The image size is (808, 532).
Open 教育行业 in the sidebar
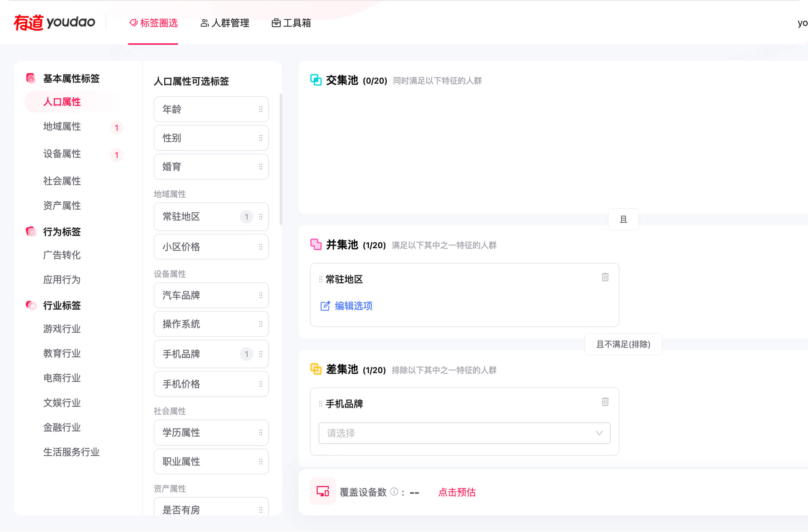point(62,353)
